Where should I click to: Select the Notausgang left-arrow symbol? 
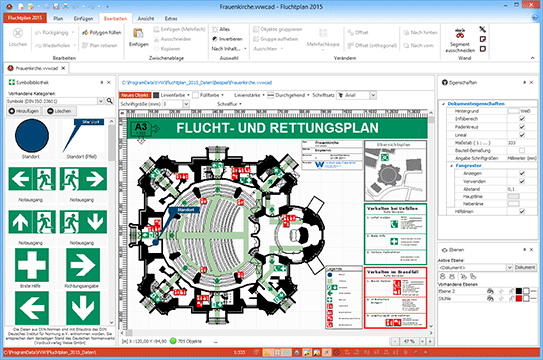(32, 179)
